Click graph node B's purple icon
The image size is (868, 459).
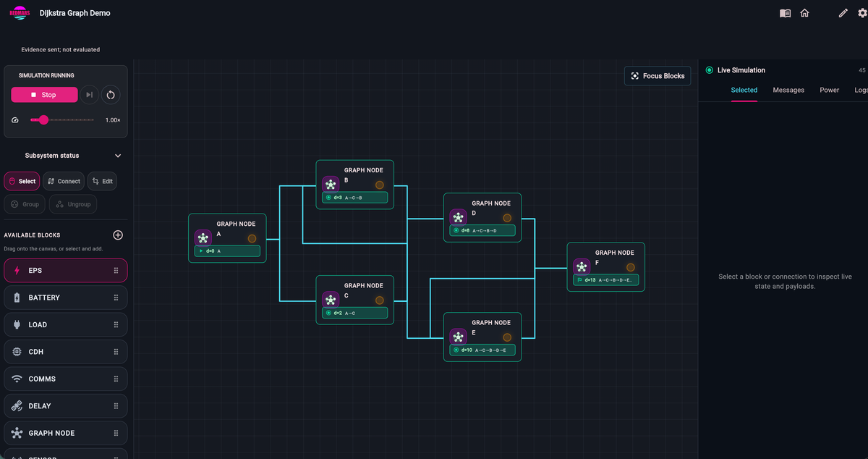pos(331,184)
